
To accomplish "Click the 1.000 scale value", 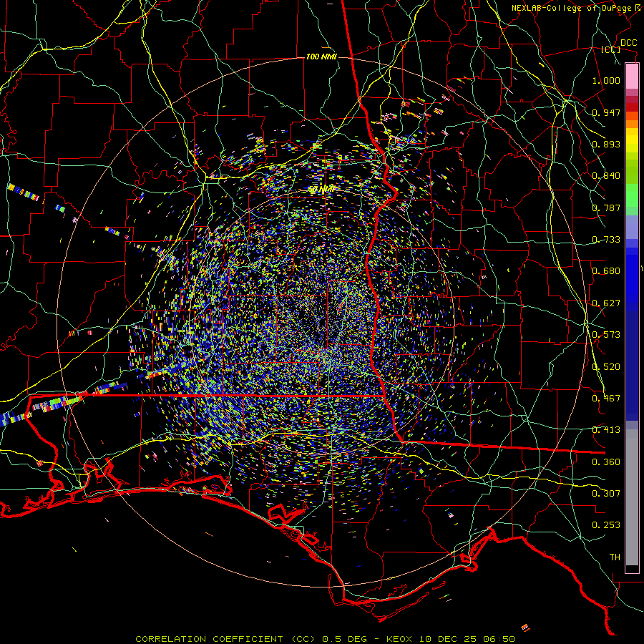I will click(x=606, y=80).
